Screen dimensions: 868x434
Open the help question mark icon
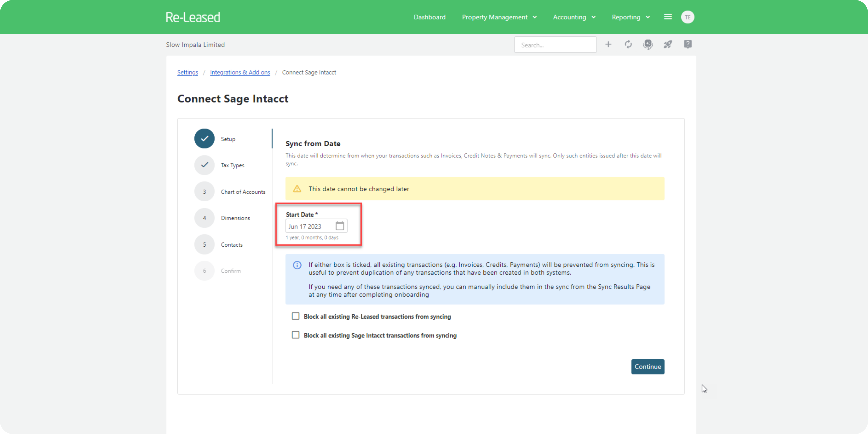(687, 45)
